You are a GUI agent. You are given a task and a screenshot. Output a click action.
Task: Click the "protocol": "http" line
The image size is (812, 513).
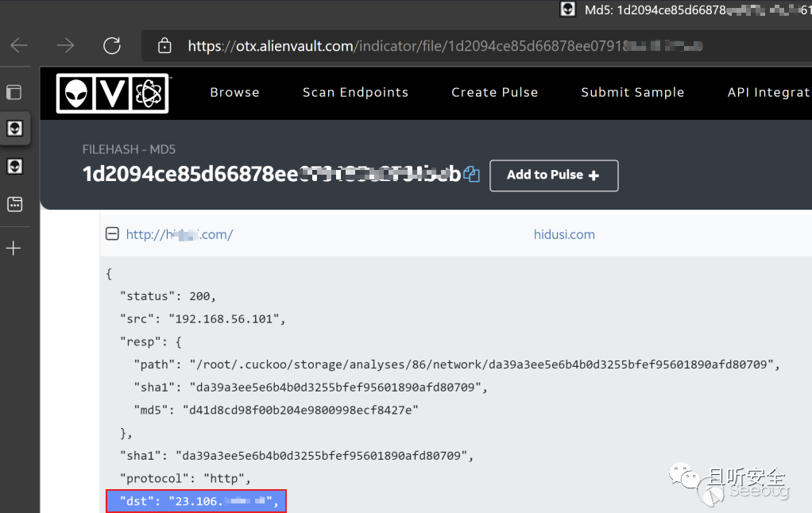tap(185, 478)
